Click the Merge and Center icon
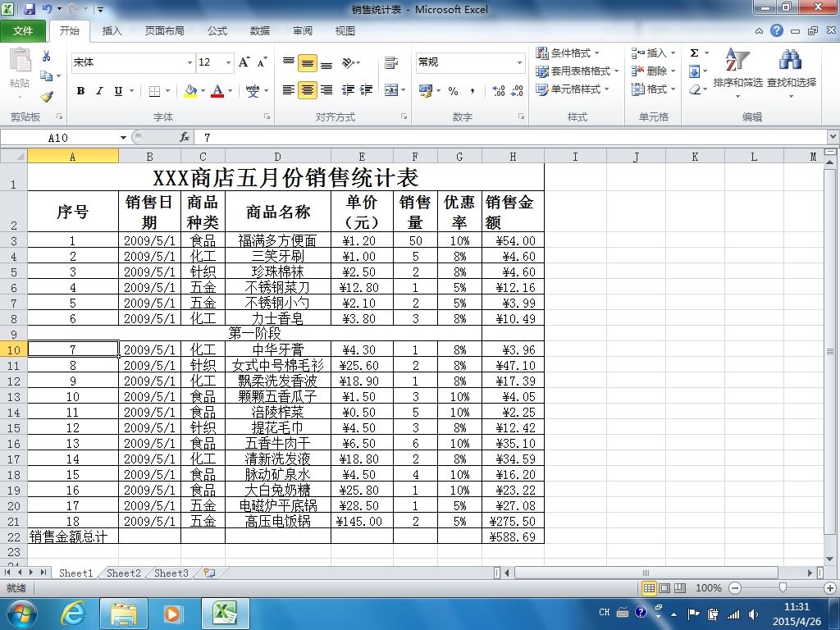 (x=391, y=90)
